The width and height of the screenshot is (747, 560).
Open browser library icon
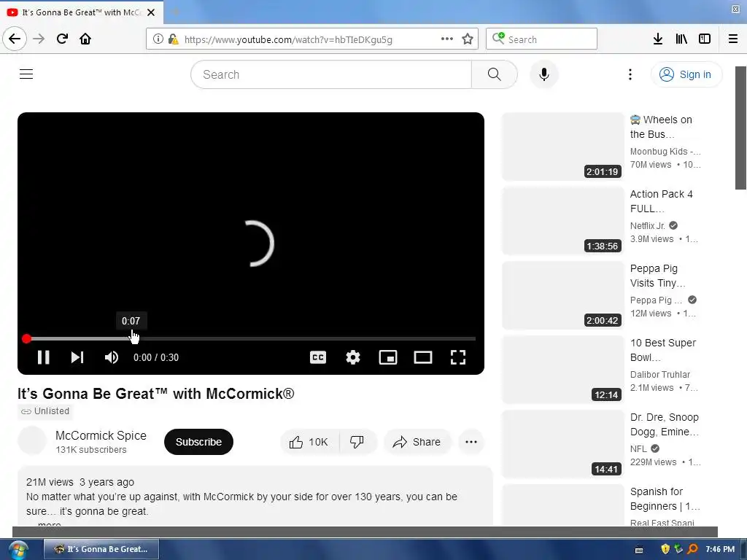coord(681,39)
